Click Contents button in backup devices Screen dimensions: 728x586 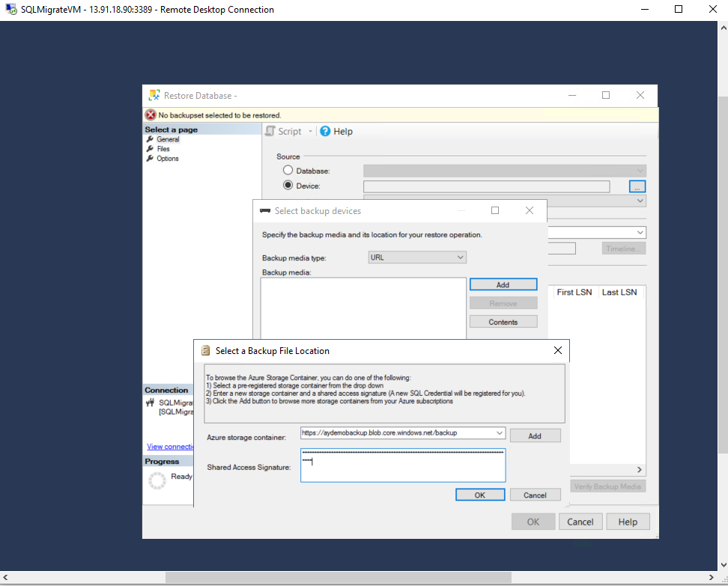[503, 322]
